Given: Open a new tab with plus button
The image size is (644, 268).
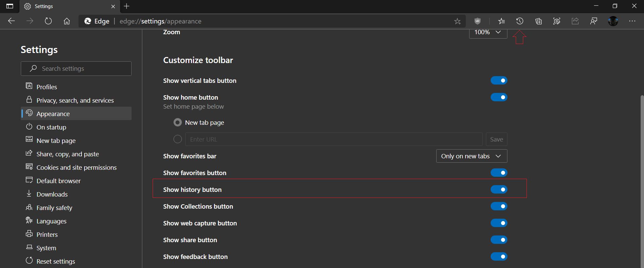Looking at the screenshot, I should point(127,6).
